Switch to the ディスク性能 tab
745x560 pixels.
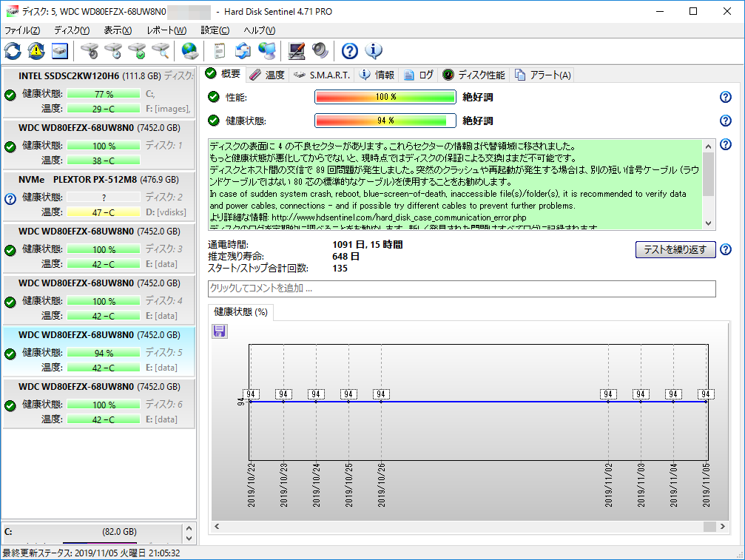(473, 75)
